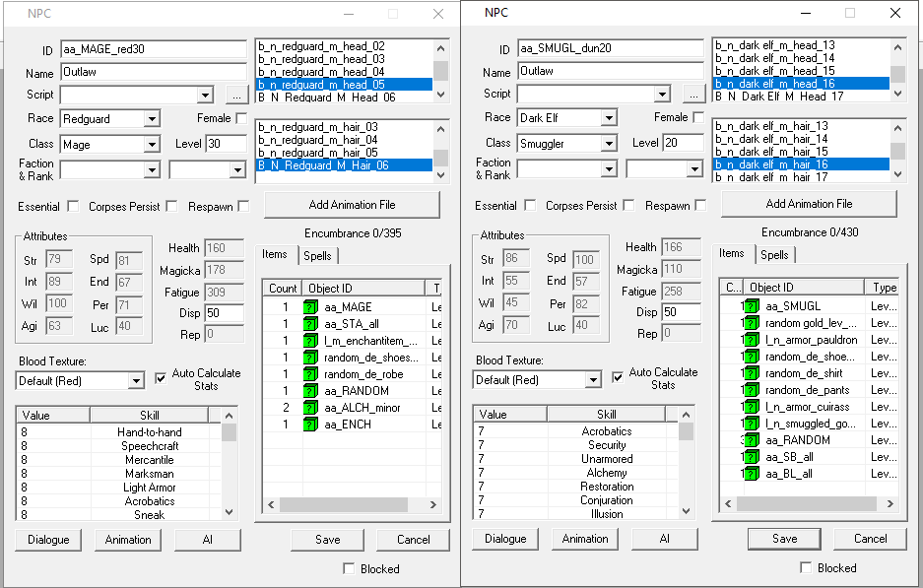Click Disp field in right NPC window
923x588 pixels.
[681, 312]
